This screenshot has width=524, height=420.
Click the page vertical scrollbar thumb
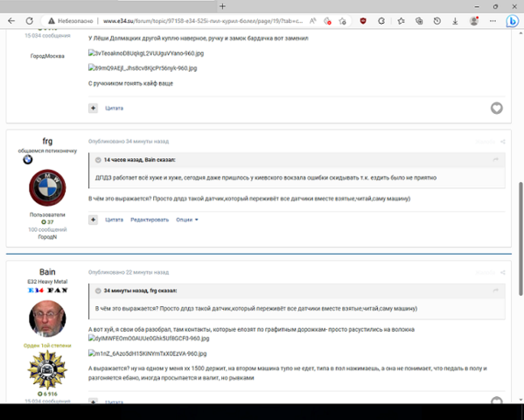point(521,239)
